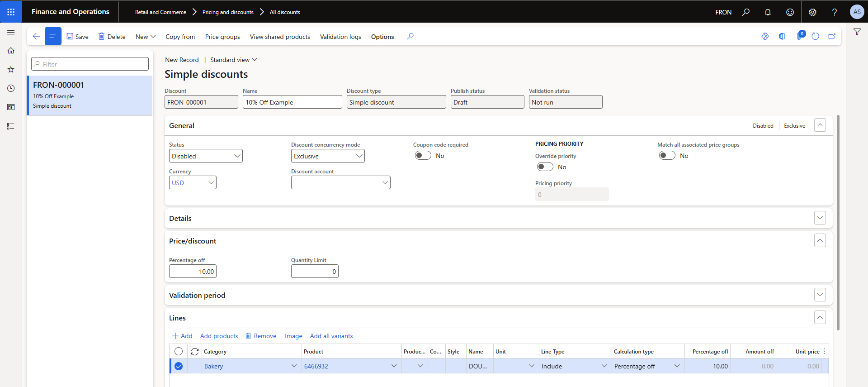
Task: Open the New menu
Action: point(145,37)
